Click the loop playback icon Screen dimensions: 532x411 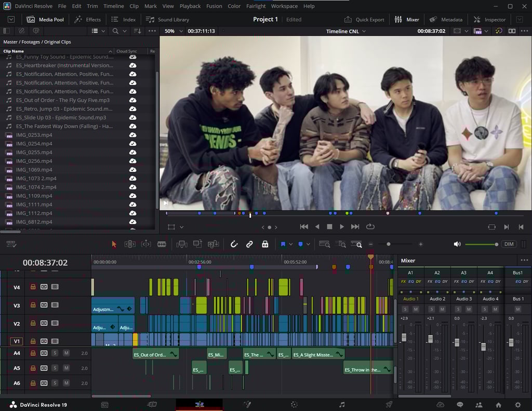tap(370, 227)
